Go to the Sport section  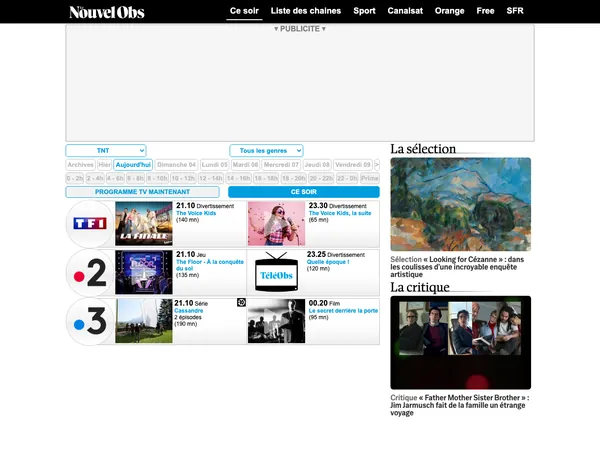364,11
